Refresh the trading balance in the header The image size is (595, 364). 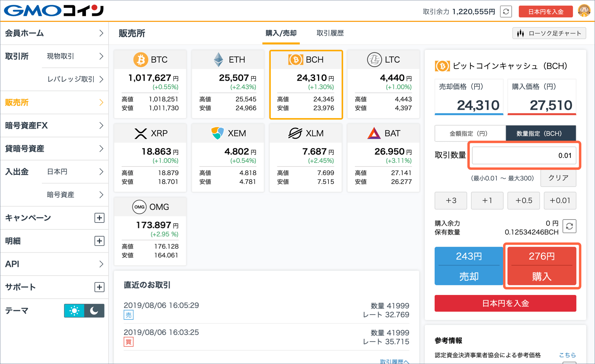(506, 12)
